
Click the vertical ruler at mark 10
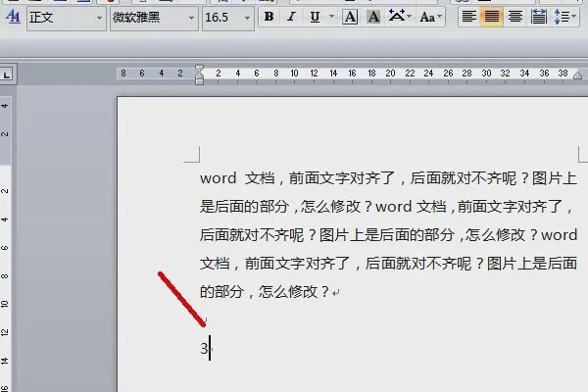click(5, 304)
